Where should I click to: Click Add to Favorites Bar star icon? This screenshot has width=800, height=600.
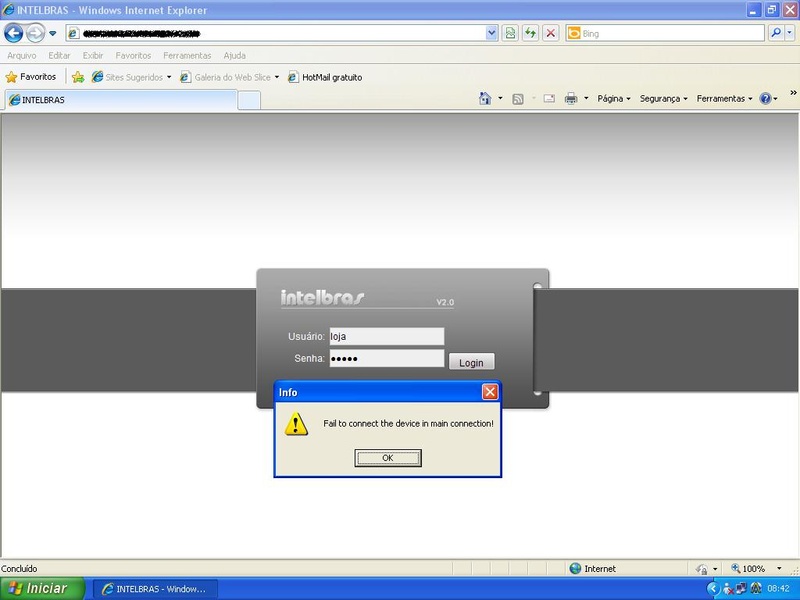78,77
